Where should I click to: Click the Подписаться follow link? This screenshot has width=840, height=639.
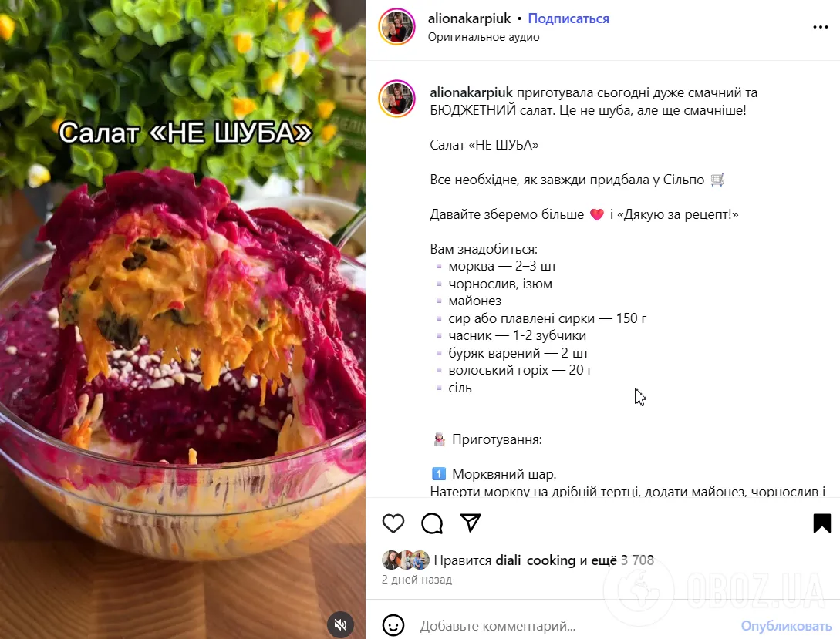[568, 18]
